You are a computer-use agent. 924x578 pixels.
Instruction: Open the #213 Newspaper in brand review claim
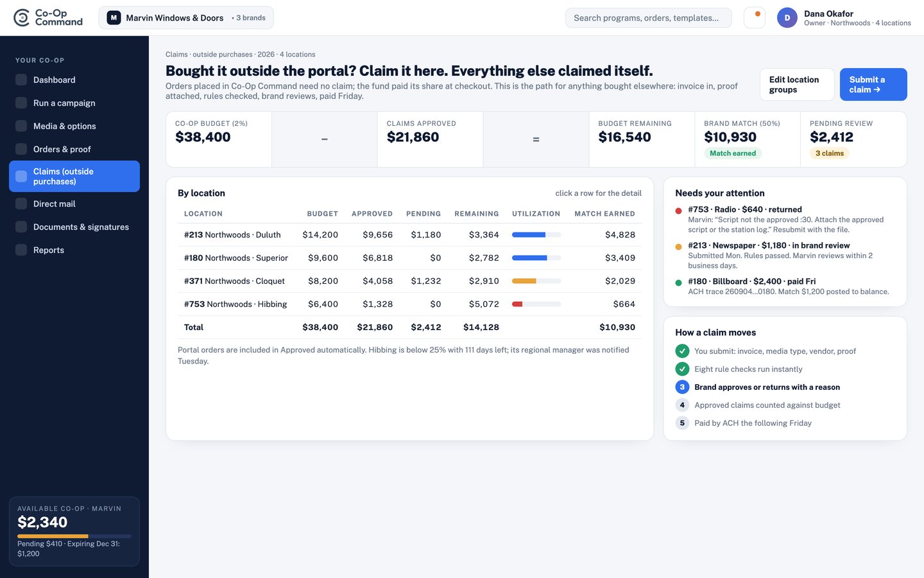coord(785,255)
